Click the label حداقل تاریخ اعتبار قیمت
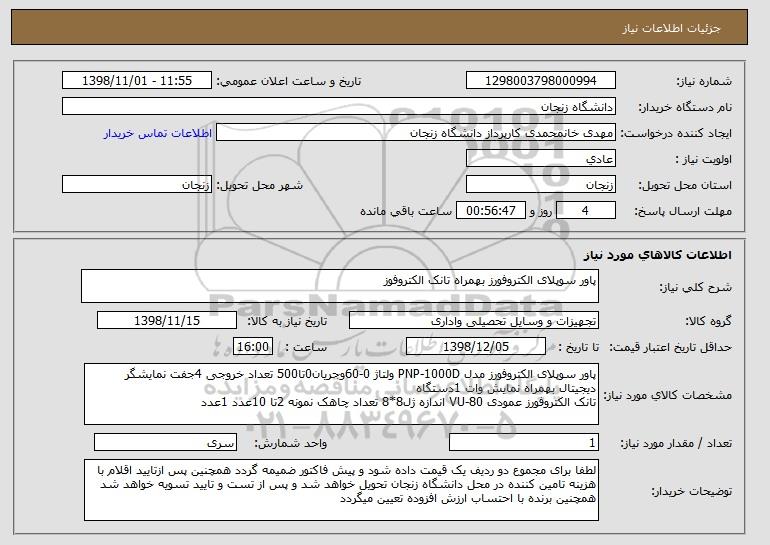Viewport: 770px width, 545px height. tap(671, 348)
